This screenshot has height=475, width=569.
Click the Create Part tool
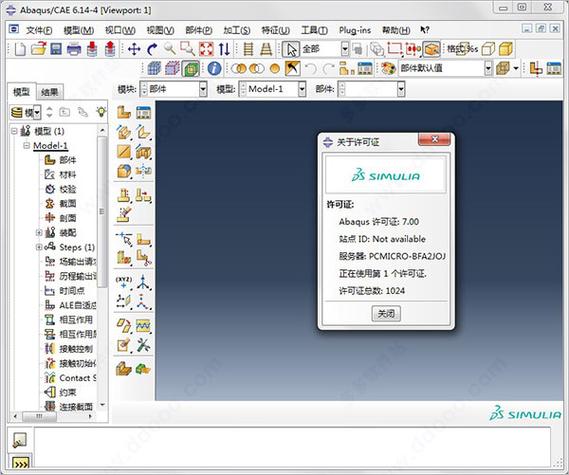[x=124, y=112]
